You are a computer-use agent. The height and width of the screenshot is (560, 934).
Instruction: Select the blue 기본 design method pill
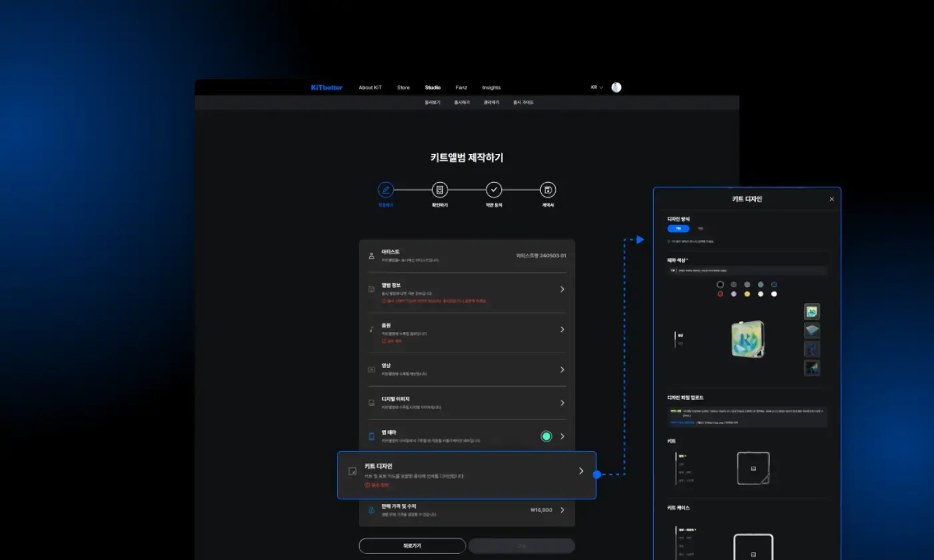point(678,229)
